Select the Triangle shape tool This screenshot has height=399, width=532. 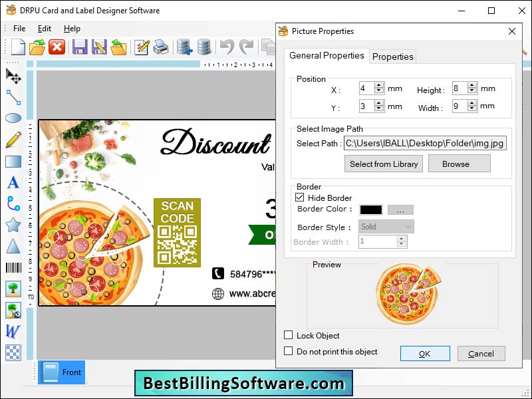pyautogui.click(x=13, y=246)
